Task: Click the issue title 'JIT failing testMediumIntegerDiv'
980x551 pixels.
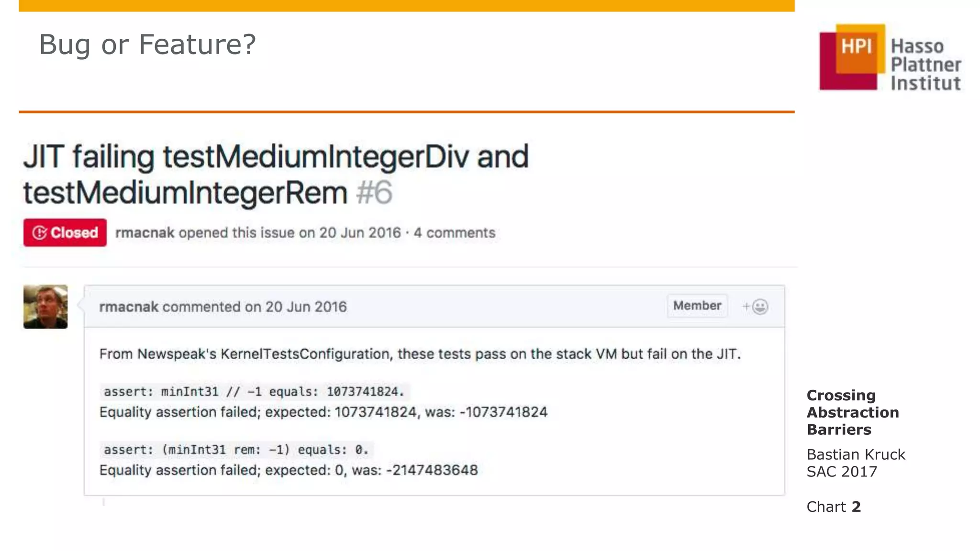Action: coord(276,157)
